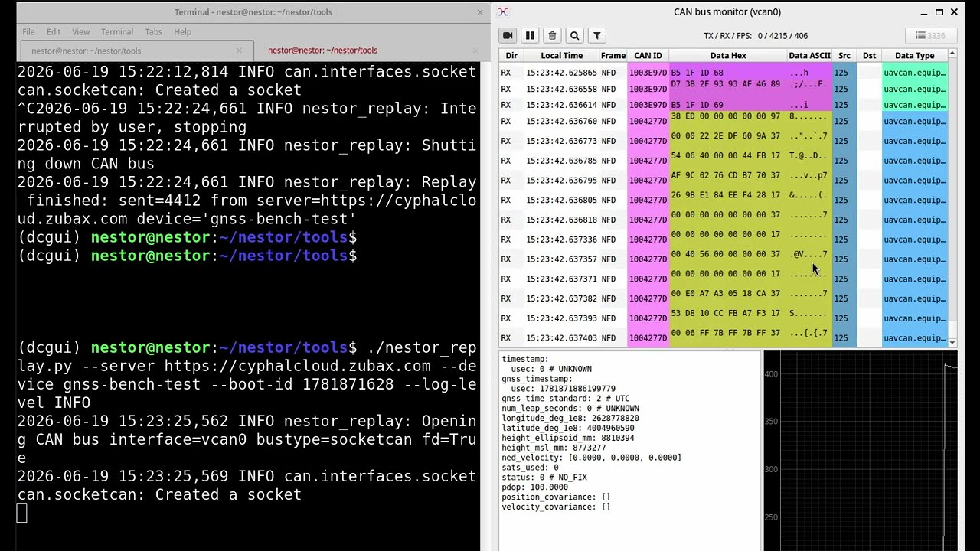This screenshot has height=551, width=980.
Task: Clear captured frames with the trash icon
Action: pyautogui.click(x=552, y=35)
